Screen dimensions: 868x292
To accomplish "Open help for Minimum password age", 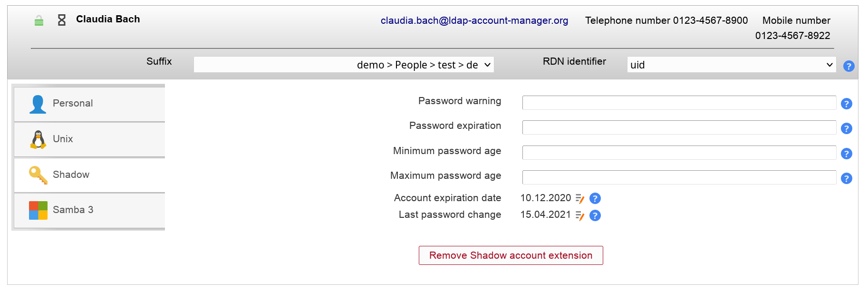I will tap(846, 154).
